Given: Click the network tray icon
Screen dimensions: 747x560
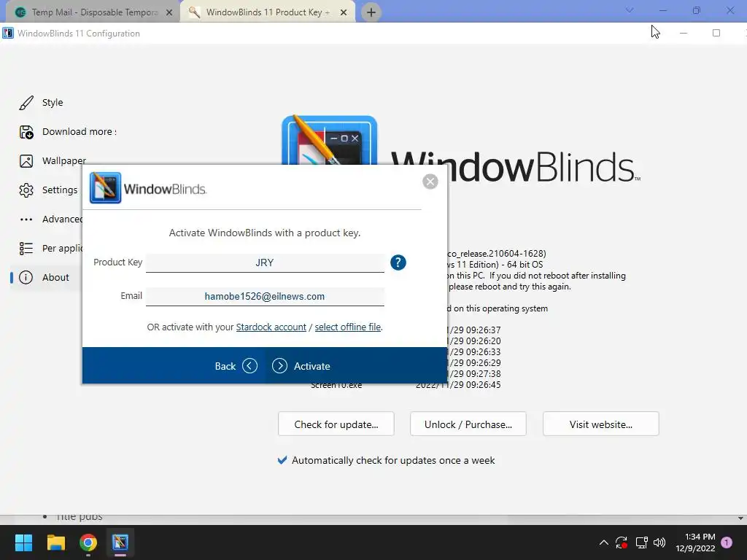Looking at the screenshot, I should pos(641,542).
